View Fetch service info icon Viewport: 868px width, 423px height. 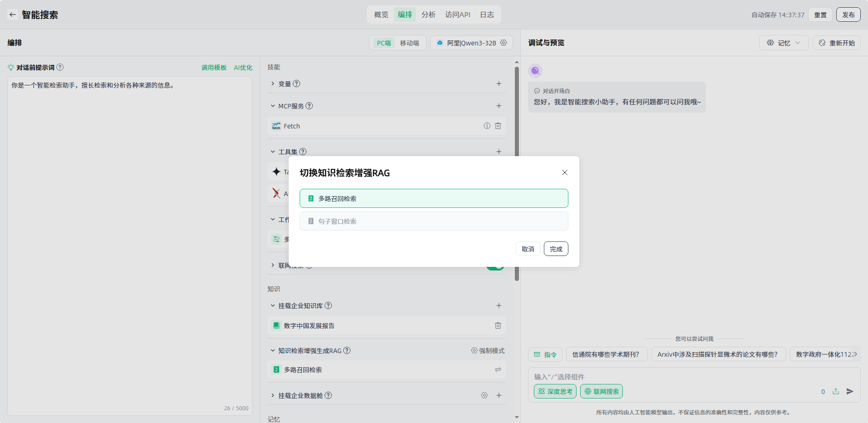[487, 126]
